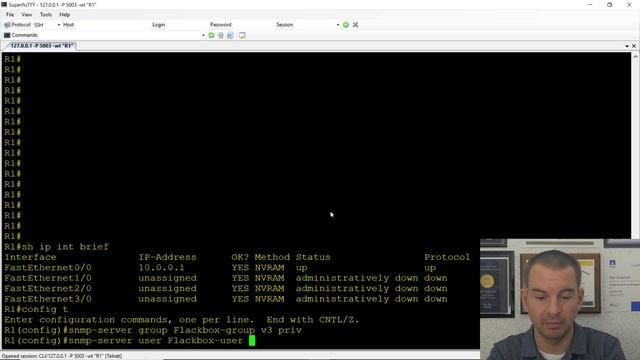Click the Password input field
Image resolution: width=640 pixels, height=360 pixels.
(x=253, y=25)
